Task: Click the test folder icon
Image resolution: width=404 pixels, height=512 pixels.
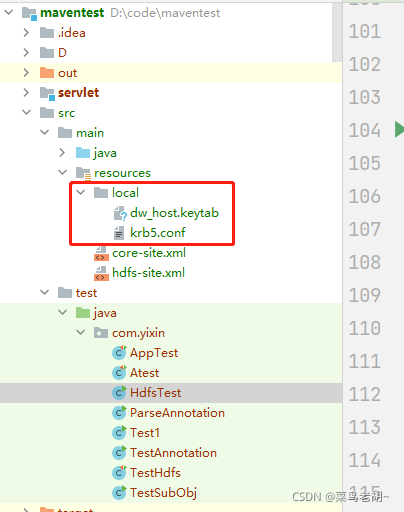Action: tap(65, 293)
